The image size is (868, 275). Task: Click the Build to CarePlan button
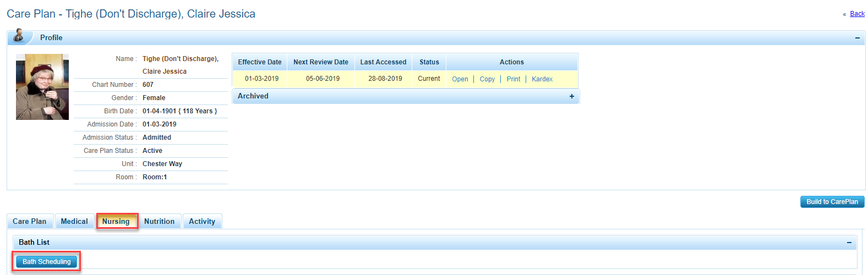[x=832, y=202]
